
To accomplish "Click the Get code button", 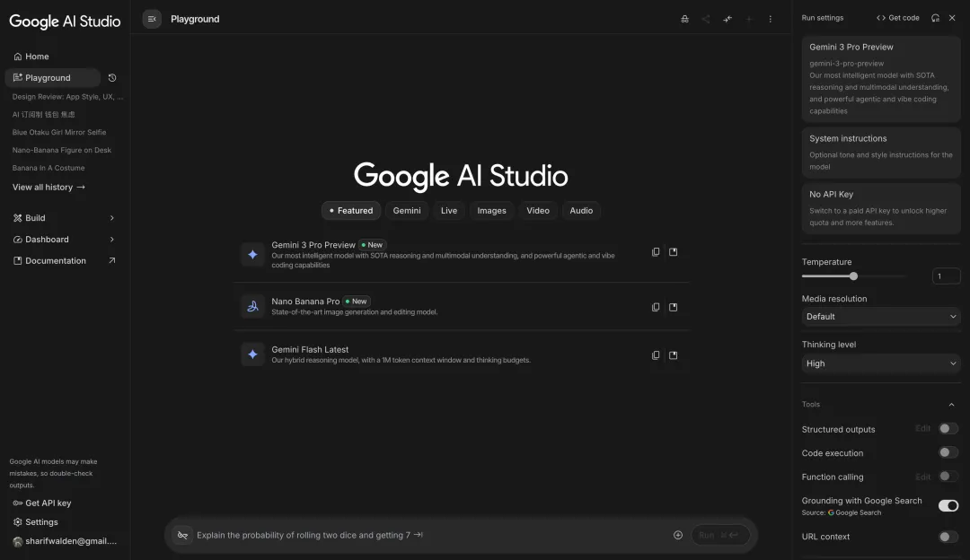I will 898,18.
